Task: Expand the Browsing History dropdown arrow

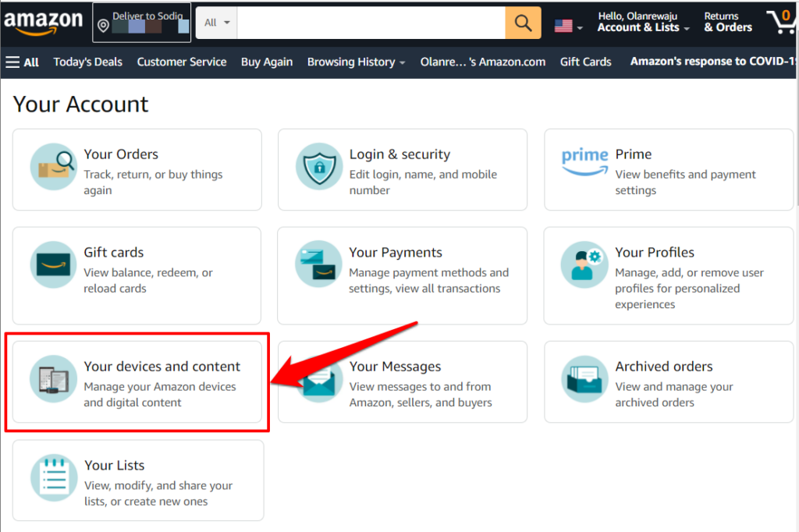Action: point(403,62)
